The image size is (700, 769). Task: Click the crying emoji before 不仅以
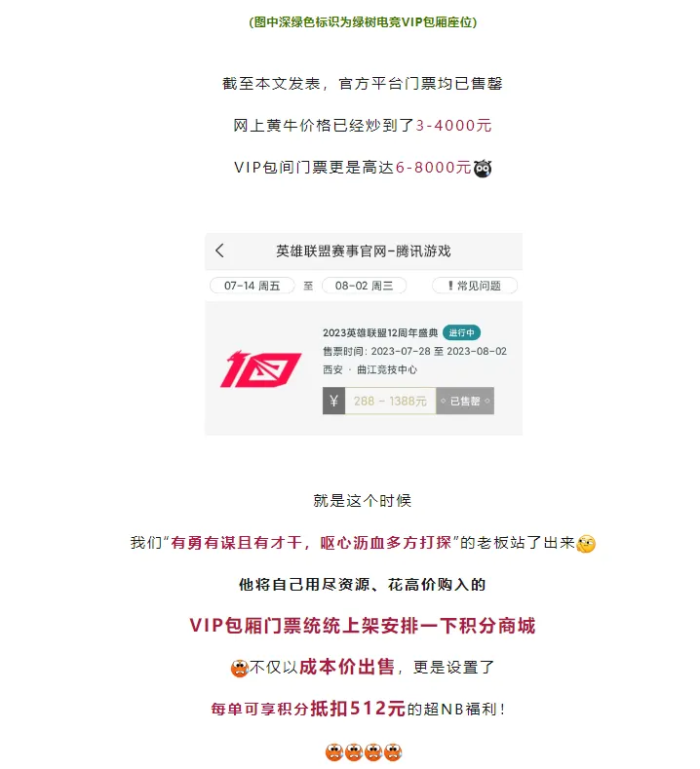click(240, 668)
